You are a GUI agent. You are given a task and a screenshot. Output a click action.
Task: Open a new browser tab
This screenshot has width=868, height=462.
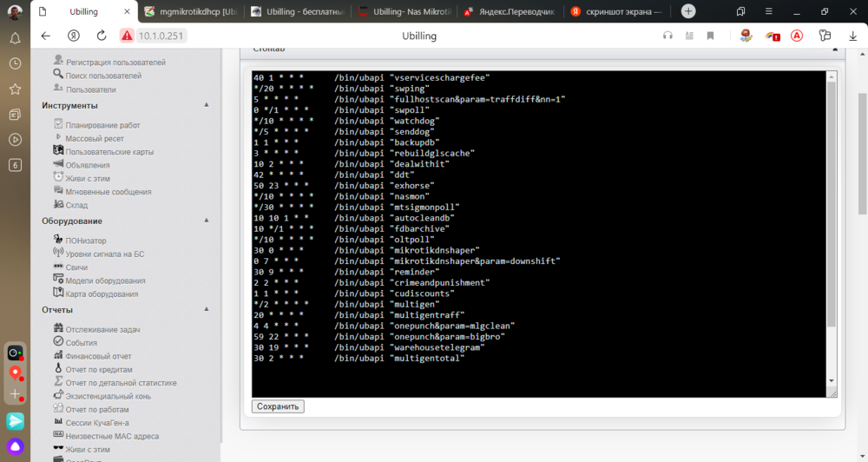coord(688,11)
